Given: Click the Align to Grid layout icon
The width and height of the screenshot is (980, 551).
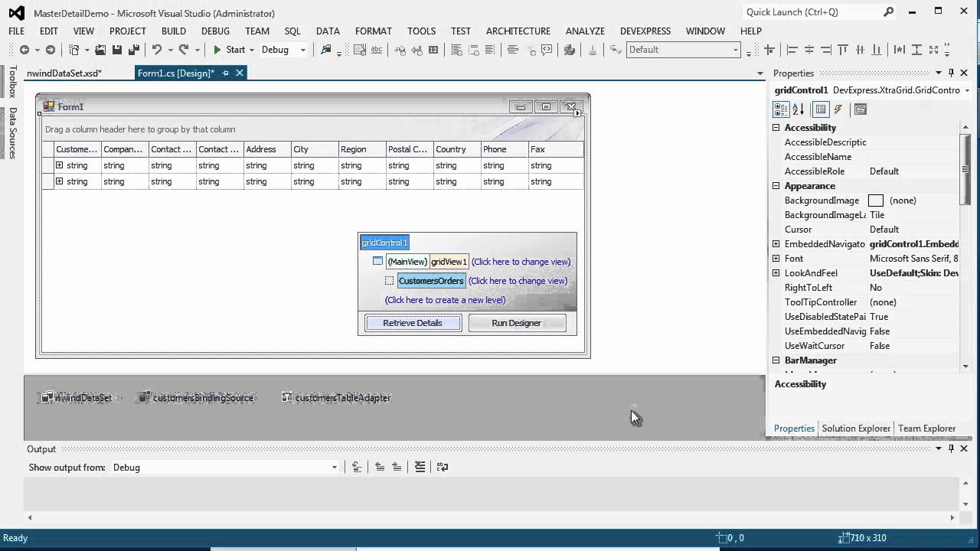Looking at the screenshot, I should (x=769, y=50).
